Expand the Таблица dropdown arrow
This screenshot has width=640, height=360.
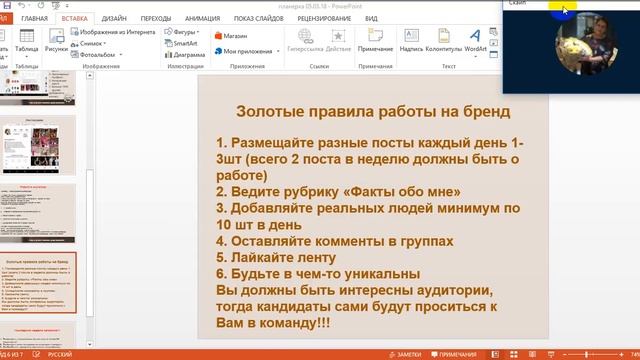click(x=27, y=56)
